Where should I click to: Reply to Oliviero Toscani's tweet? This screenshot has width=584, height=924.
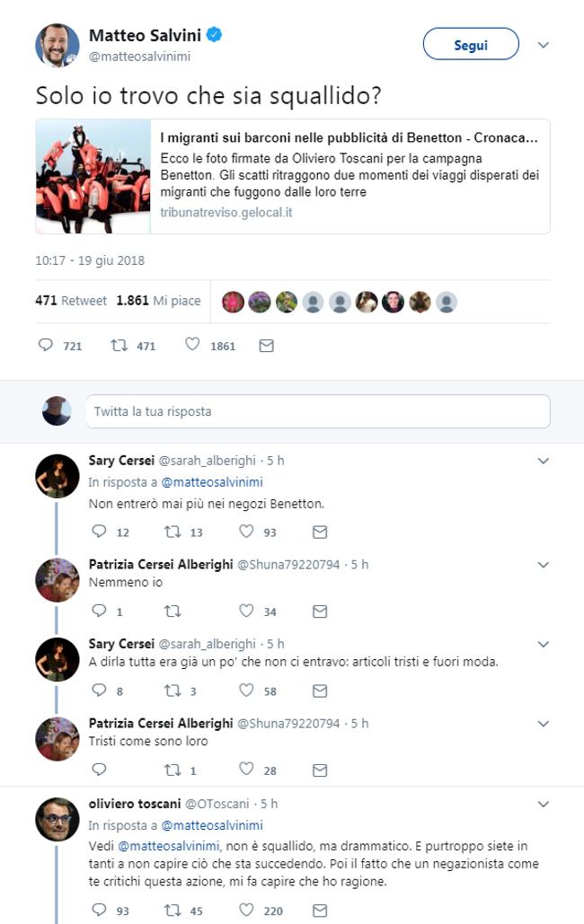[99, 910]
